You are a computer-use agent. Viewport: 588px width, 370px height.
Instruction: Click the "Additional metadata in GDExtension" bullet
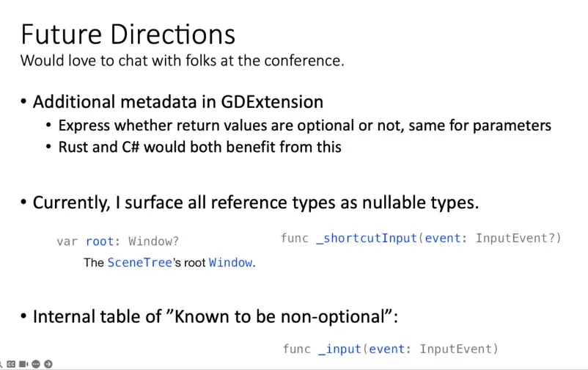[x=177, y=102]
